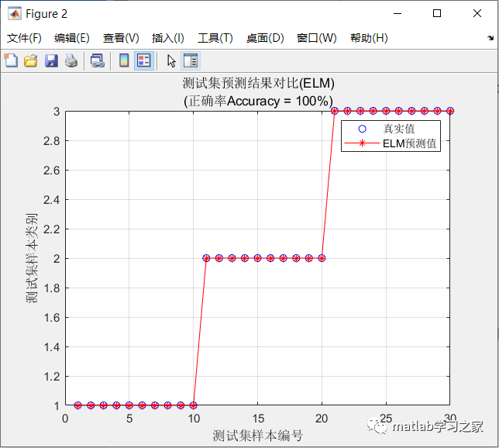Click the data point at sample 20, class 2
Image resolution: width=499 pixels, height=448 pixels.
tap(322, 258)
